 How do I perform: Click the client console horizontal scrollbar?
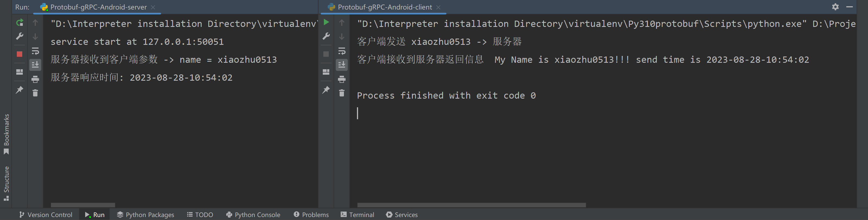click(x=471, y=205)
